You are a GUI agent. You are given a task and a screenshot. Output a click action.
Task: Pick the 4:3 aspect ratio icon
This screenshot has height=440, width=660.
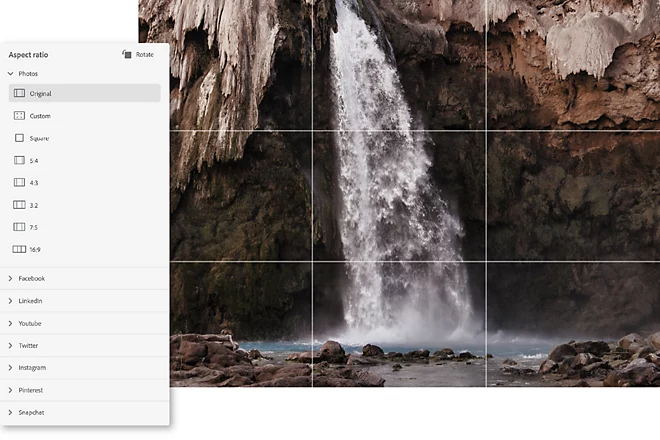(x=19, y=182)
